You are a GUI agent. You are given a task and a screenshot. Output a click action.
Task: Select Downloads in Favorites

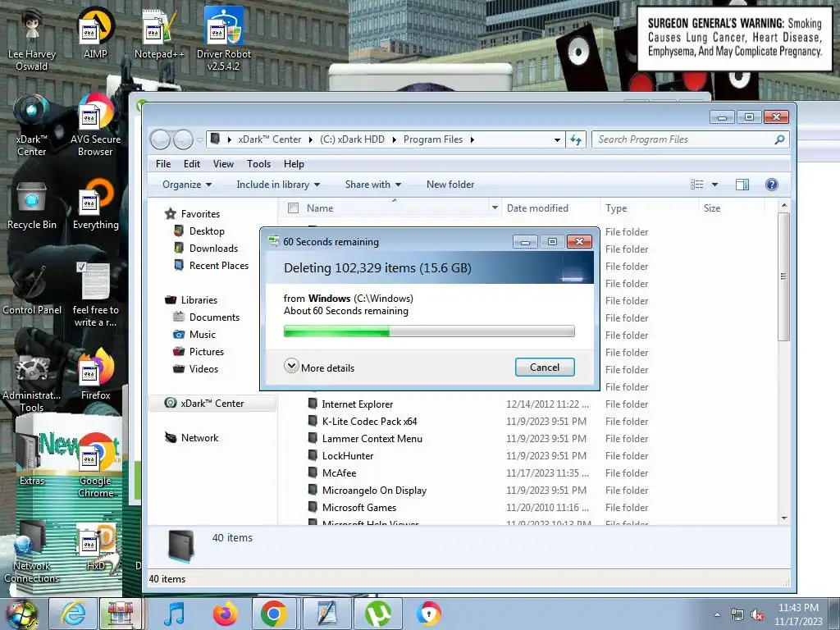tap(213, 249)
